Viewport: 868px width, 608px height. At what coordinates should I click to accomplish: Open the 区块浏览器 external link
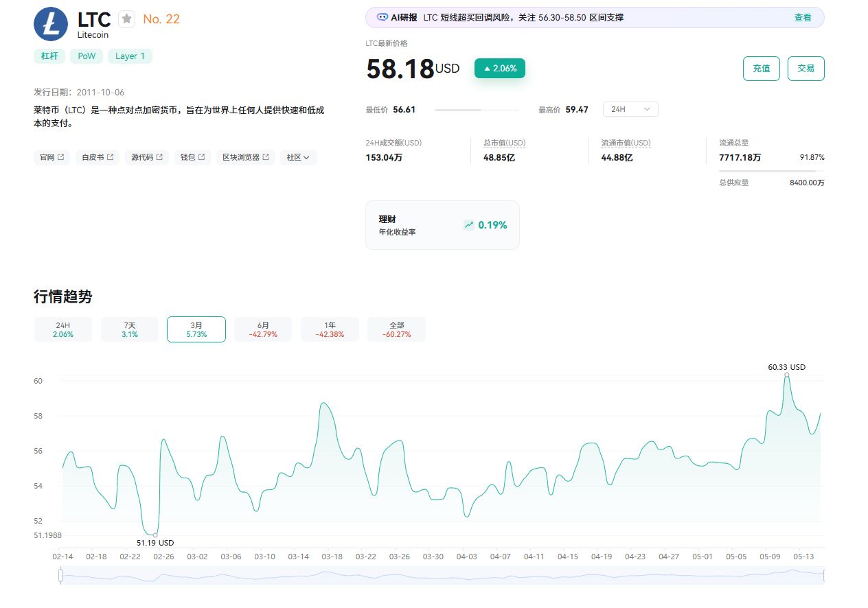246,157
